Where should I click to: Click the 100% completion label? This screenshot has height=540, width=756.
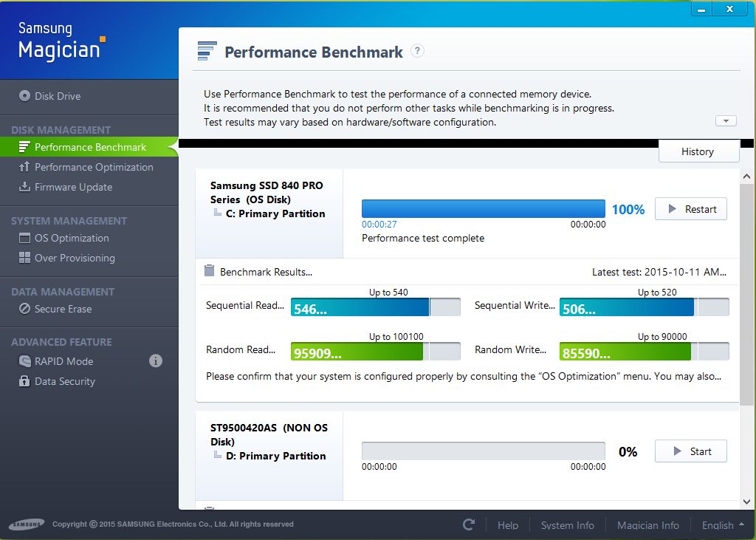628,210
